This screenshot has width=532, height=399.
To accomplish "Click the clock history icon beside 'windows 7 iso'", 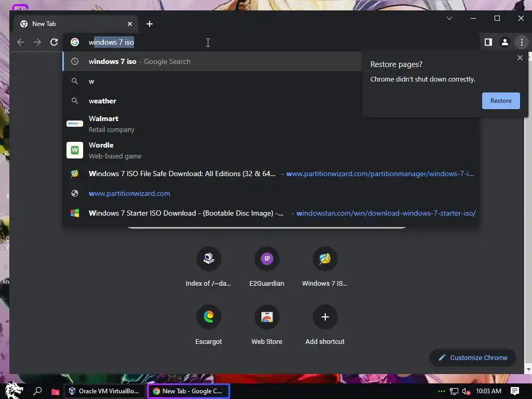I will tap(75, 61).
